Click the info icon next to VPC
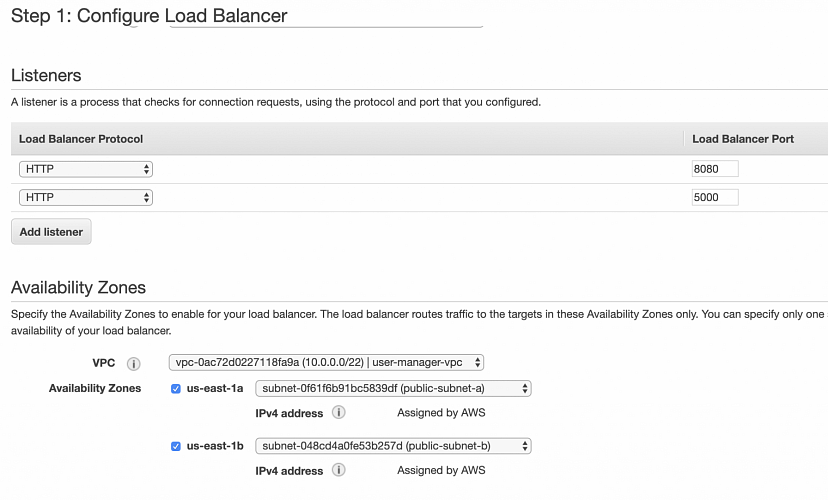 pos(133,363)
